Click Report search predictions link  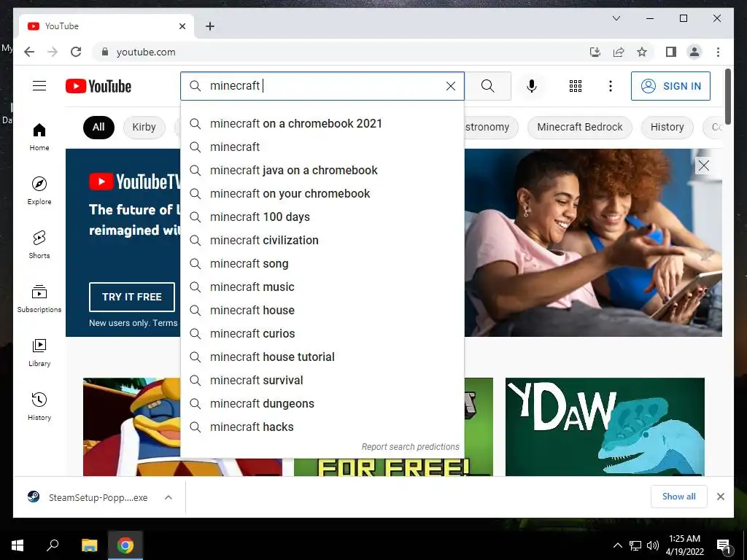(x=410, y=447)
